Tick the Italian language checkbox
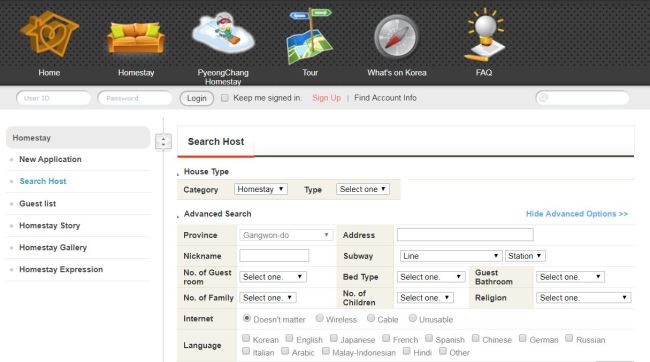The image size is (650, 362). coord(246,351)
